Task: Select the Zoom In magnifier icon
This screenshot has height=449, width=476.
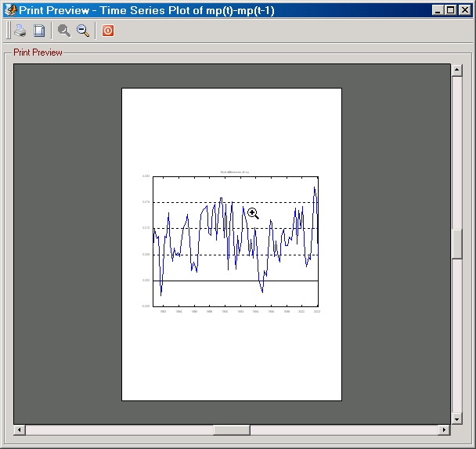Action: pos(64,31)
